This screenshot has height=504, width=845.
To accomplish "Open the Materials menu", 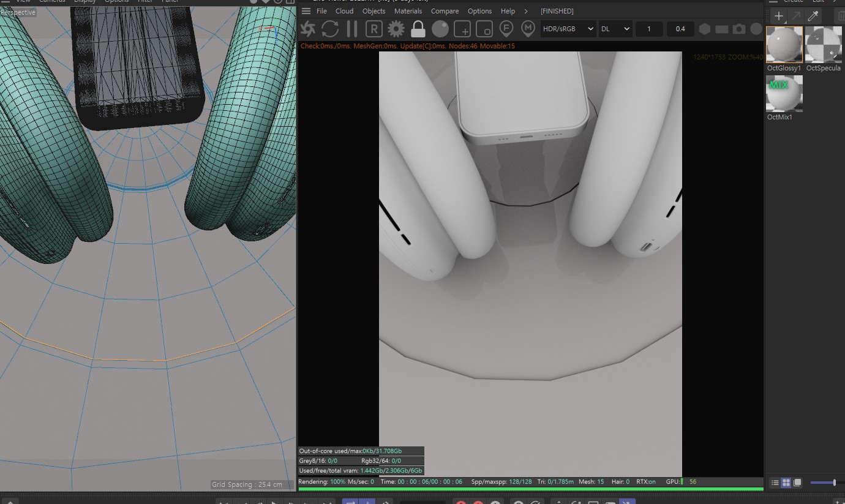I will pyautogui.click(x=408, y=11).
